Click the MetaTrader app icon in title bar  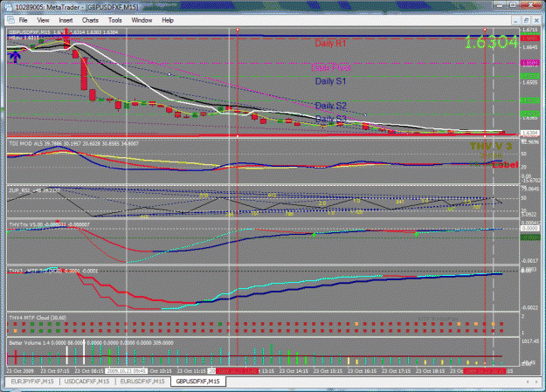[x=9, y=7]
